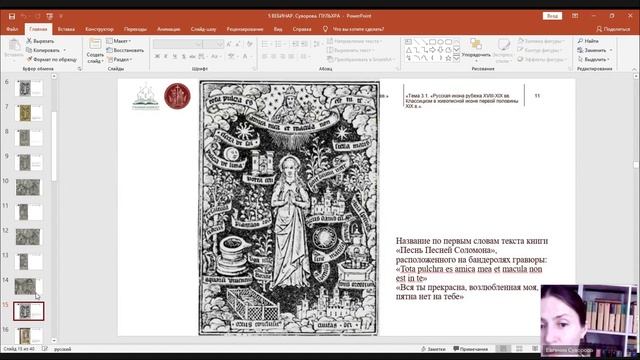640x360 pixels.
Task: Toggle italic К formatting
Action: click(x=166, y=56)
